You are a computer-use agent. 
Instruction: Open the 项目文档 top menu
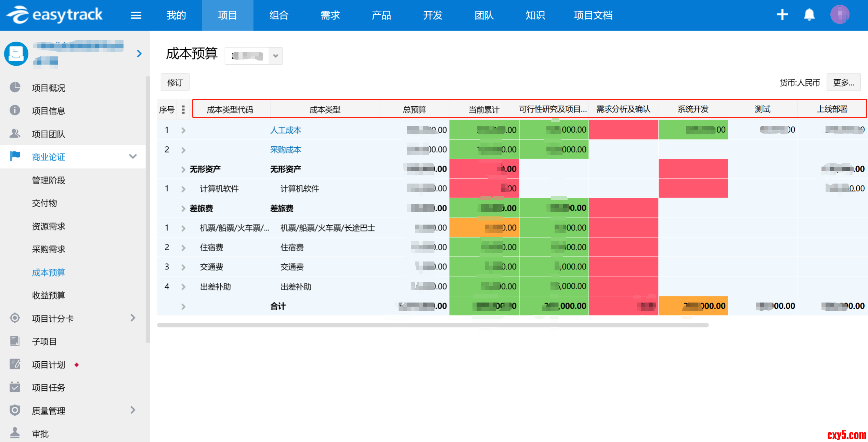click(x=593, y=15)
